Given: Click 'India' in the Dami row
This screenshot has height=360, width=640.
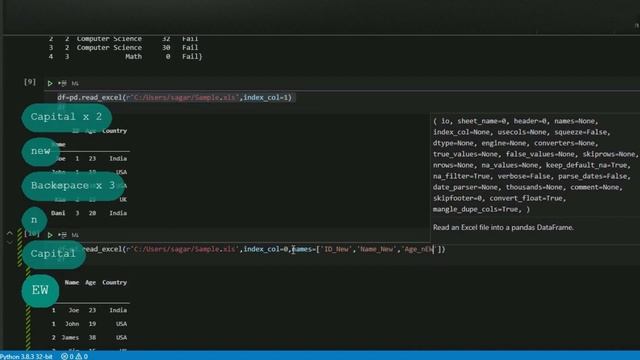Looking at the screenshot, I should coord(118,213).
